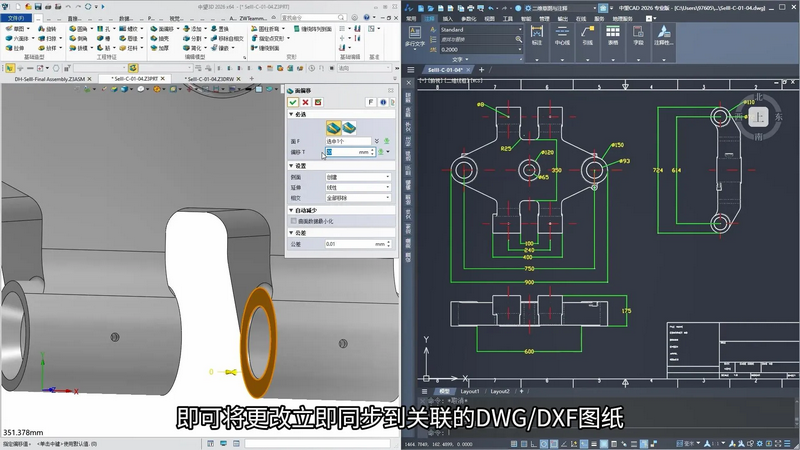The width and height of the screenshot is (800, 450).
Task: Open the Standard text style dropdown
Action: coord(476,30)
